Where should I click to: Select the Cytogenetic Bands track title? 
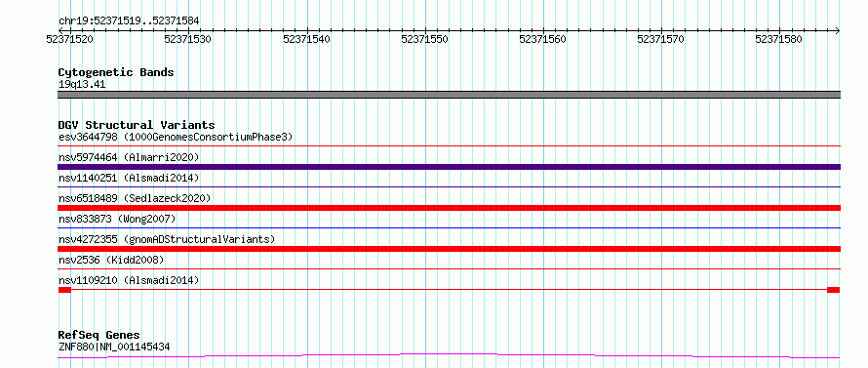(116, 72)
